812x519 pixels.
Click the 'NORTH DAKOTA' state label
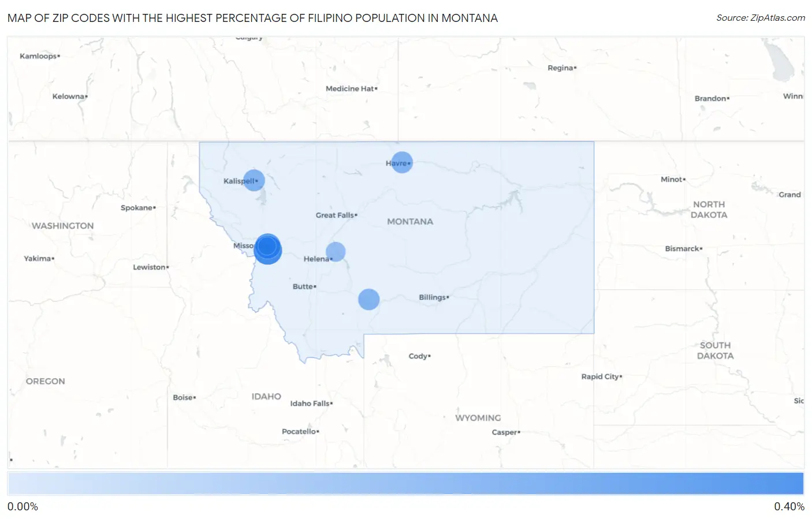point(709,210)
